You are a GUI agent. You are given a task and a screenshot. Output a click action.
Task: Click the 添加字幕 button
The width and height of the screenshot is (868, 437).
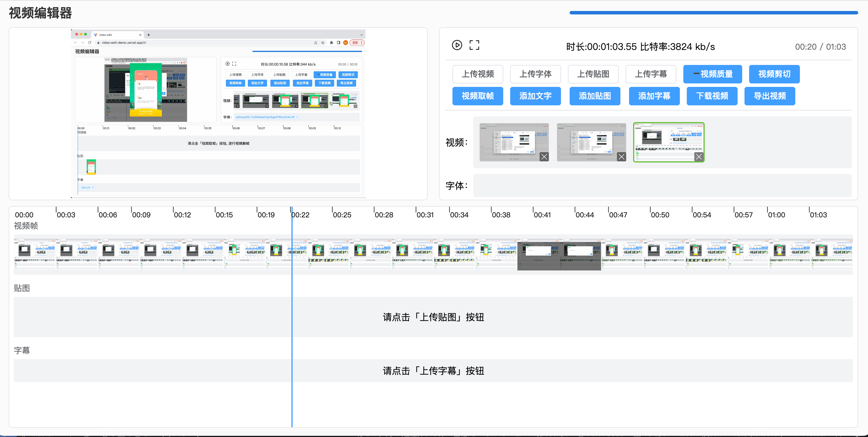tap(654, 96)
